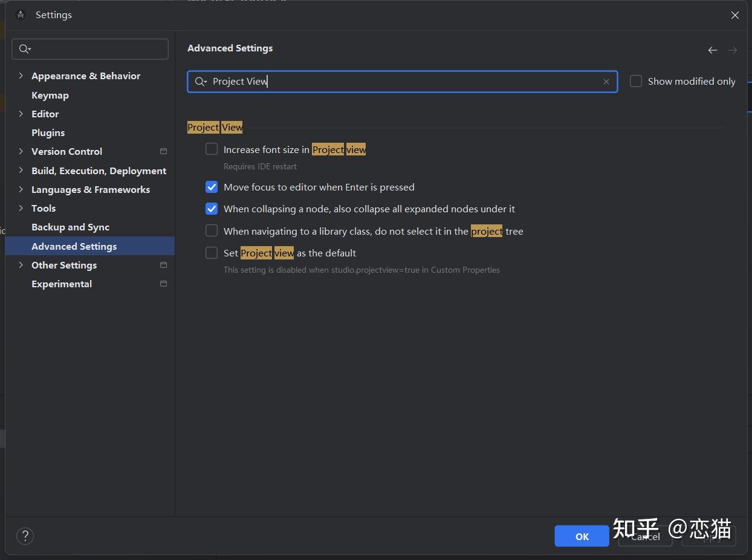
Task: Enable Show modified only
Action: pyautogui.click(x=635, y=80)
